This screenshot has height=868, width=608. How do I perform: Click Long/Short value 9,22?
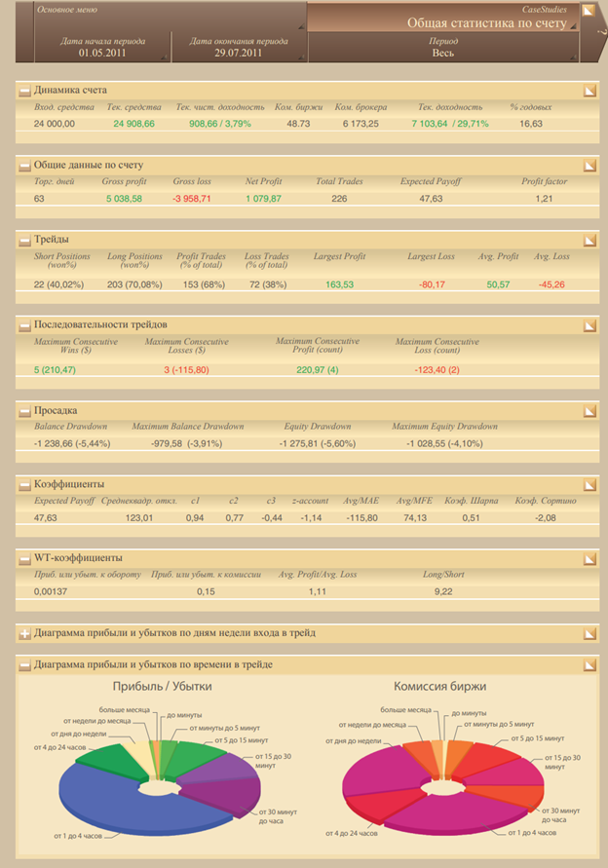(x=443, y=591)
